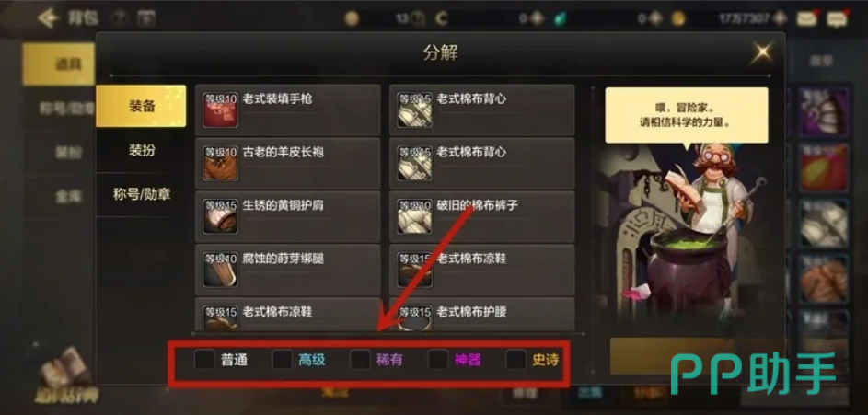
Task: Enable the 稀有 rarity checkbox
Action: 360,360
